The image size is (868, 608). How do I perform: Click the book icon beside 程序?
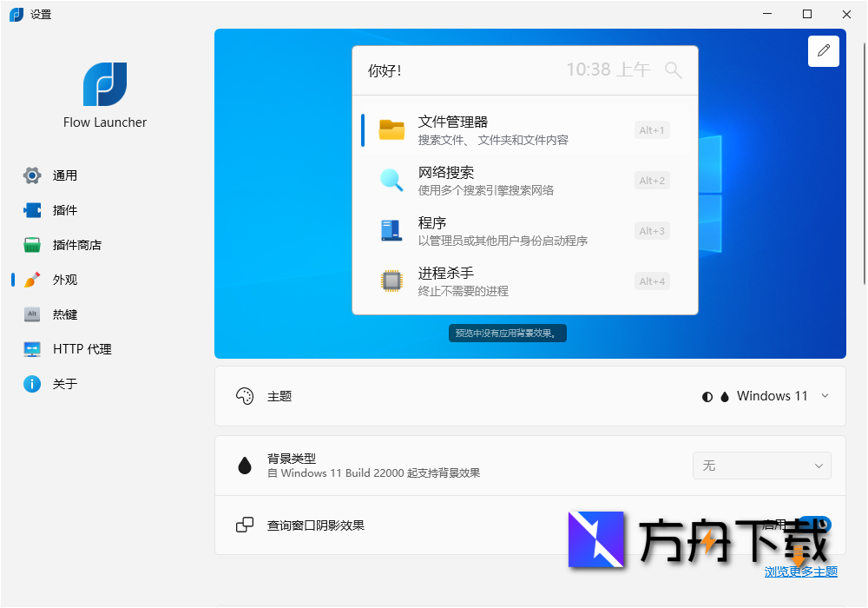point(391,230)
